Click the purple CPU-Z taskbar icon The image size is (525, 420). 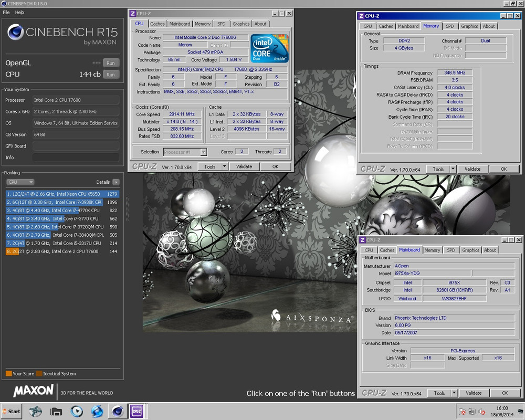[x=137, y=411]
